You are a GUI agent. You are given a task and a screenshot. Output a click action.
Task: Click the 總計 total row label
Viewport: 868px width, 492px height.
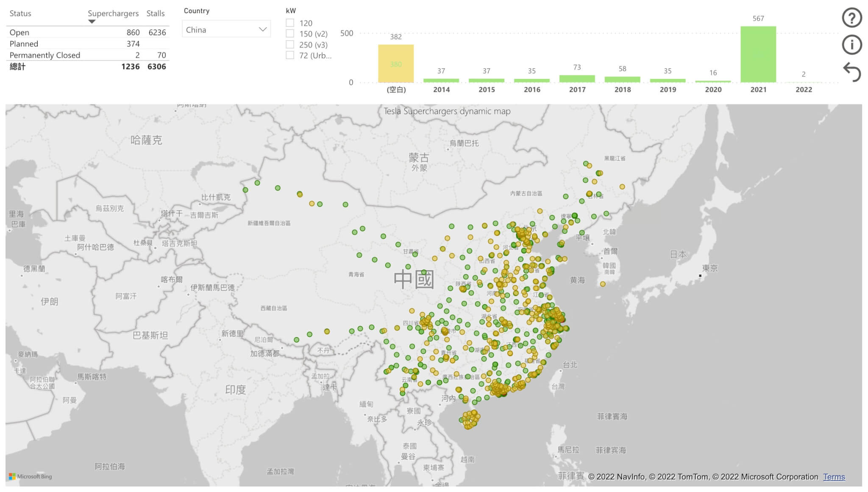(18, 67)
